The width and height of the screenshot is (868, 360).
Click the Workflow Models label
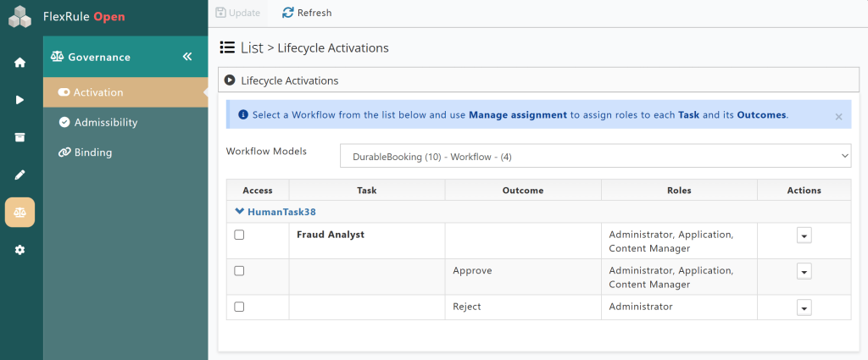266,151
